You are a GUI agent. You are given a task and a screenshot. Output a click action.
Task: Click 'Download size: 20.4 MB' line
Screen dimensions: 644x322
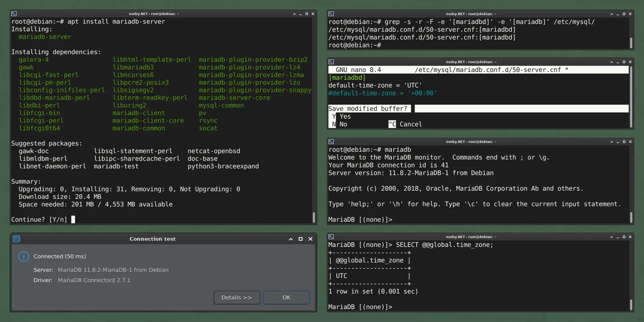[x=60, y=197]
